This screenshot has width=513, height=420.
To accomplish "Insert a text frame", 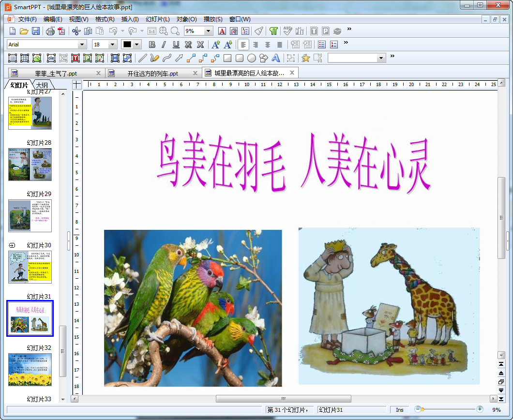I will click(x=13, y=58).
